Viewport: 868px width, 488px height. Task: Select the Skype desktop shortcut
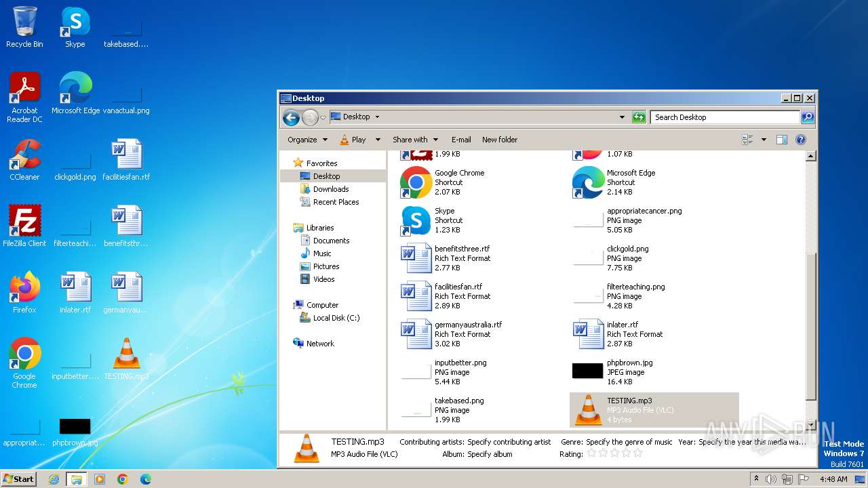coord(75,28)
